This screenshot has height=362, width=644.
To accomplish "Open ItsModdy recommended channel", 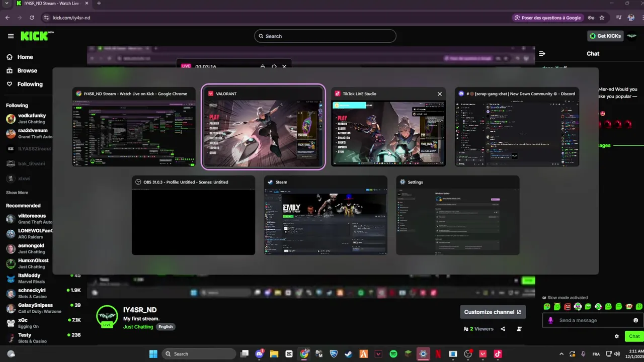I will 43,279.
